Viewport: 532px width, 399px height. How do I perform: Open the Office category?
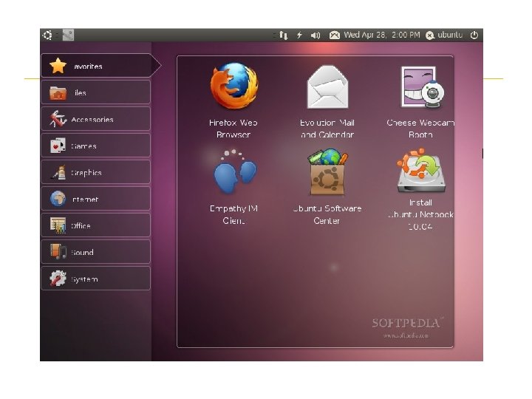[95, 225]
